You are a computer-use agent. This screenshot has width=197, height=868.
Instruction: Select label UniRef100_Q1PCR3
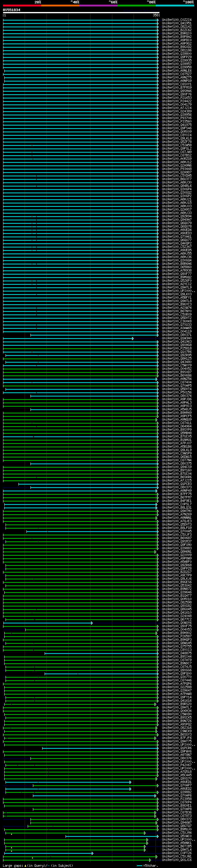(177, 484)
